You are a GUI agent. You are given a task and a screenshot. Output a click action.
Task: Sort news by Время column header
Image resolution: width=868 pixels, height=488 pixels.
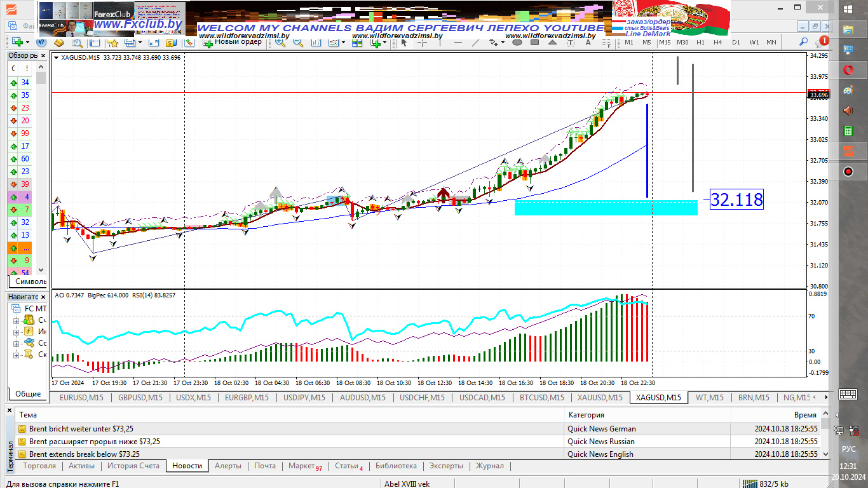pos(775,415)
